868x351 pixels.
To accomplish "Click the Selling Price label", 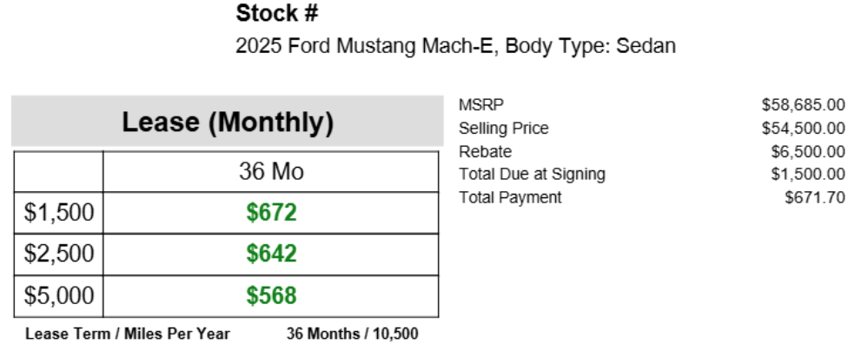I will click(504, 129).
